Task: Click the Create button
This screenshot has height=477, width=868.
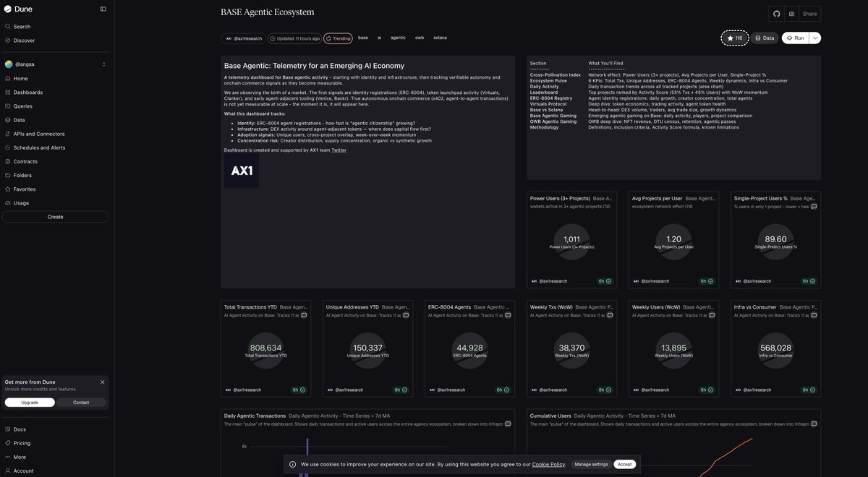Action: pyautogui.click(x=55, y=217)
